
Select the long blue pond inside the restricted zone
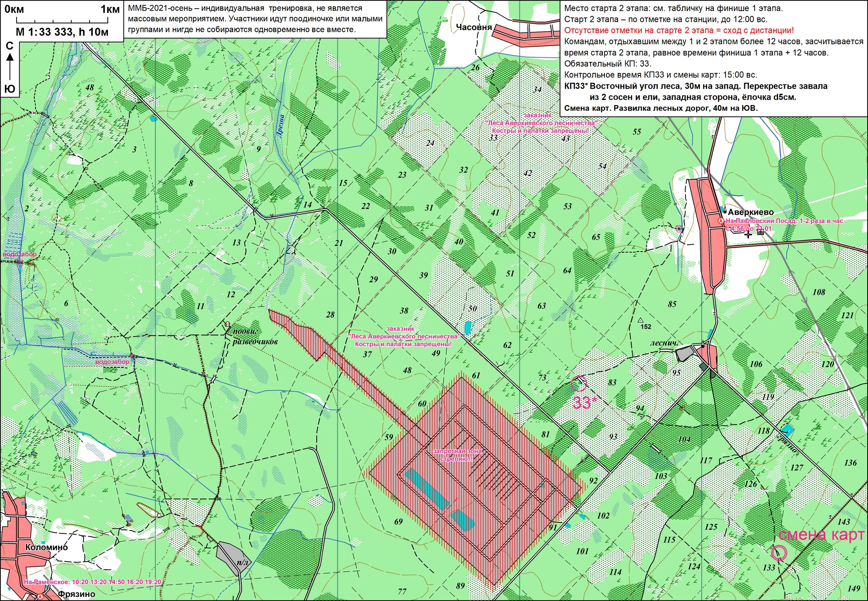coord(427,488)
